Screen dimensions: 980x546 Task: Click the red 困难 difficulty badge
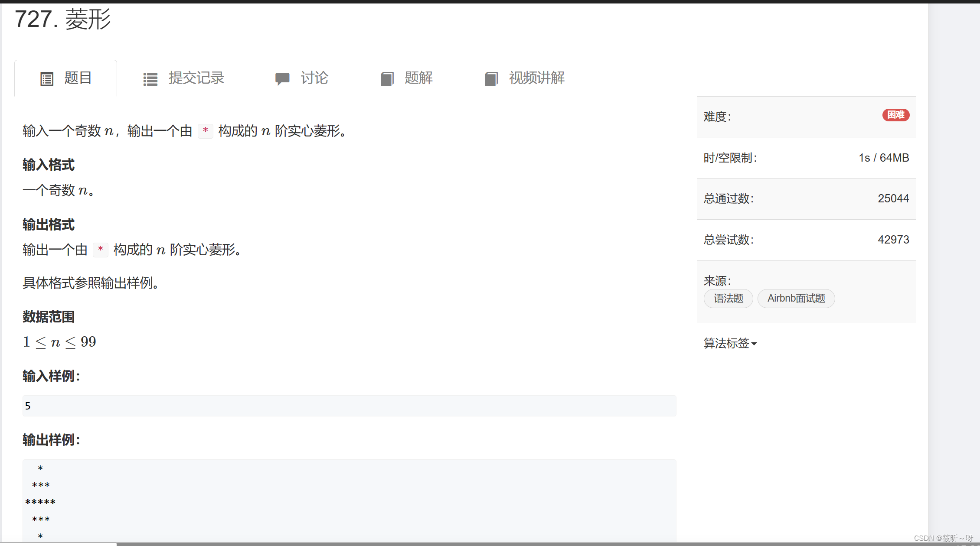(x=895, y=115)
